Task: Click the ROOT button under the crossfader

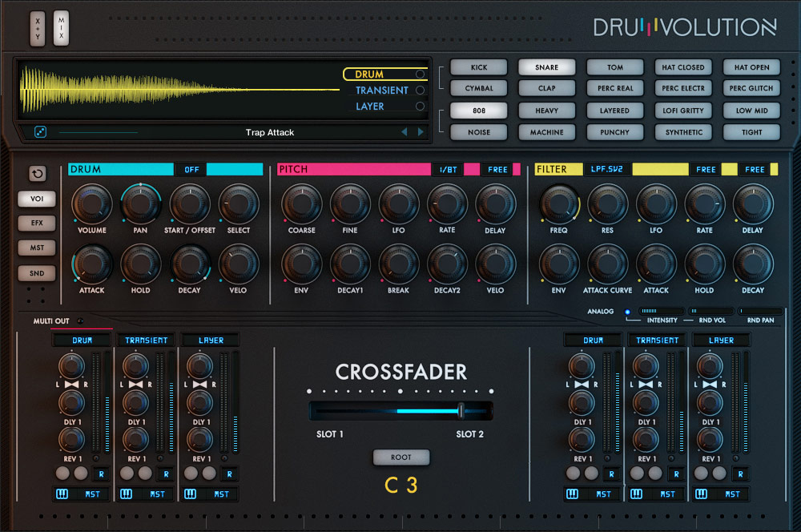Action: [x=401, y=457]
